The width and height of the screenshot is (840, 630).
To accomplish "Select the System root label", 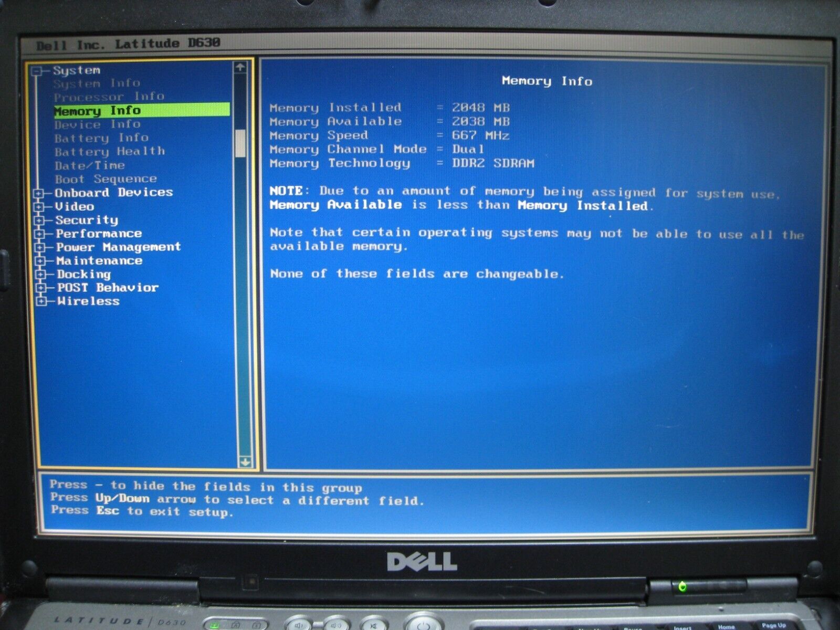I will (x=76, y=70).
